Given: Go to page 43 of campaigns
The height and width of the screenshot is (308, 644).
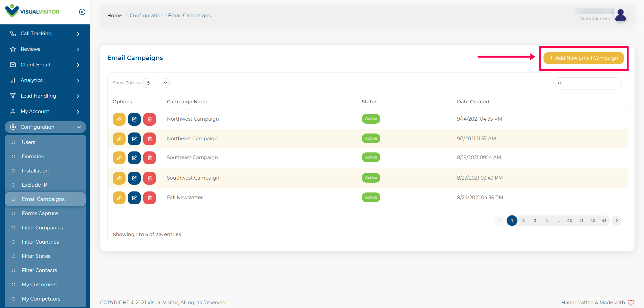Looking at the screenshot, I should click(x=604, y=221).
